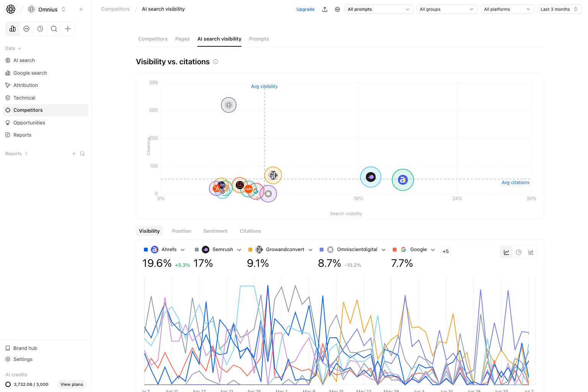Open Attribution in sidebar
Viewport: 588px width, 392px height.
[x=46, y=85]
